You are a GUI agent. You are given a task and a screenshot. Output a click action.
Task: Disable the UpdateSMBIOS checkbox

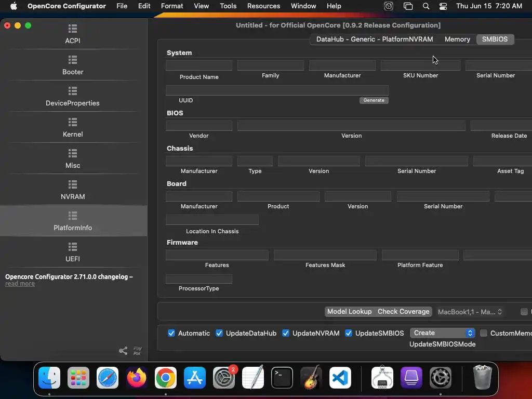349,333
